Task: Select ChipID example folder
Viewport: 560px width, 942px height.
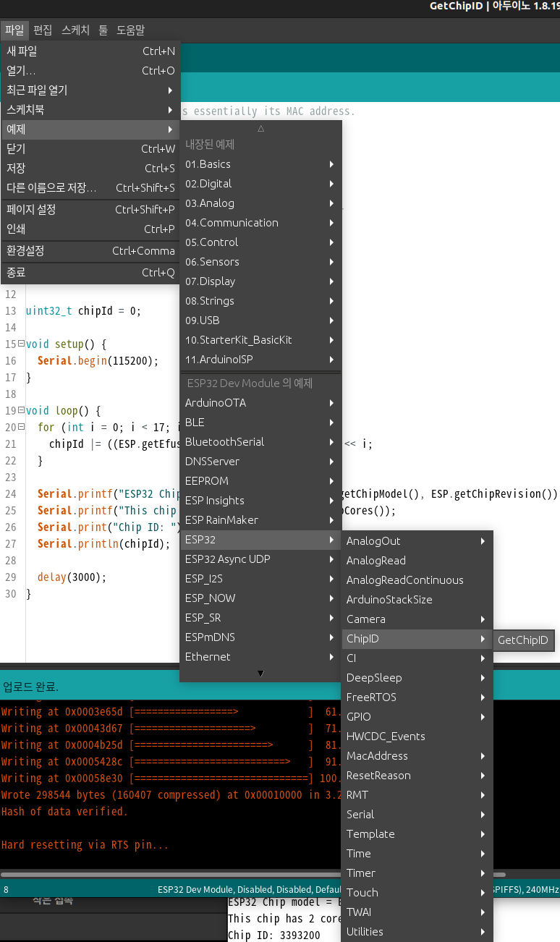Action: (x=417, y=639)
